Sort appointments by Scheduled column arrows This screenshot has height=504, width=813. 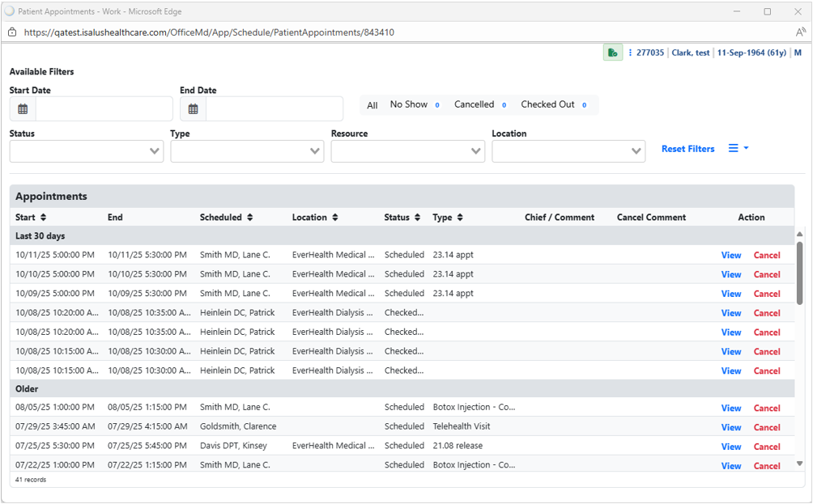tap(249, 218)
